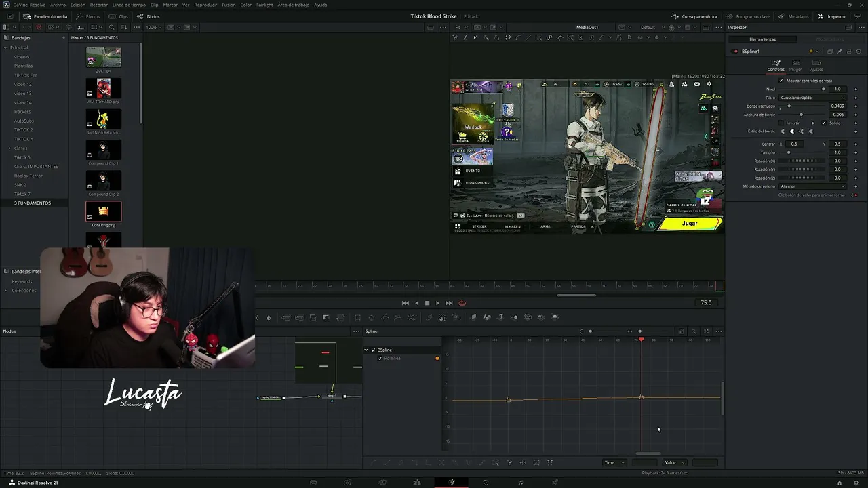Zoom to fit in Spline editor

click(706, 331)
